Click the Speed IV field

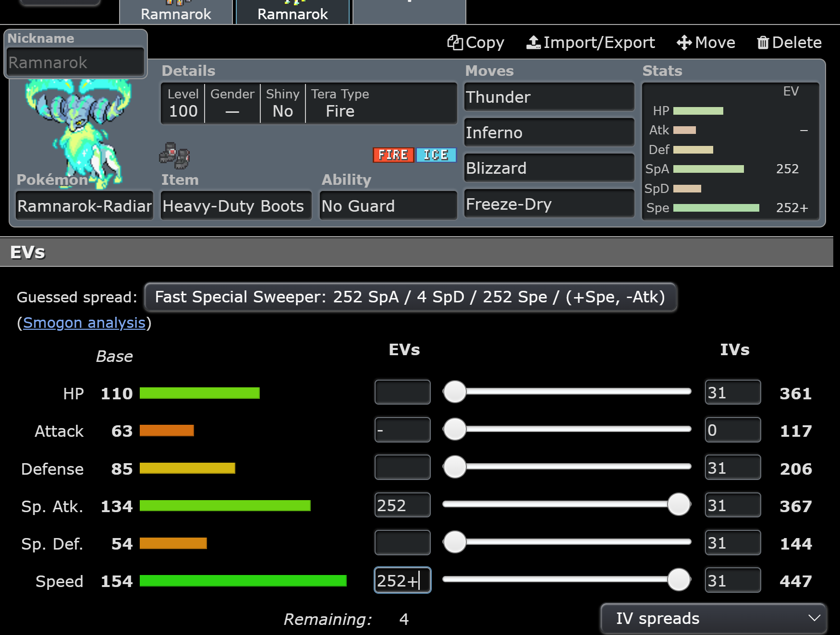733,580
